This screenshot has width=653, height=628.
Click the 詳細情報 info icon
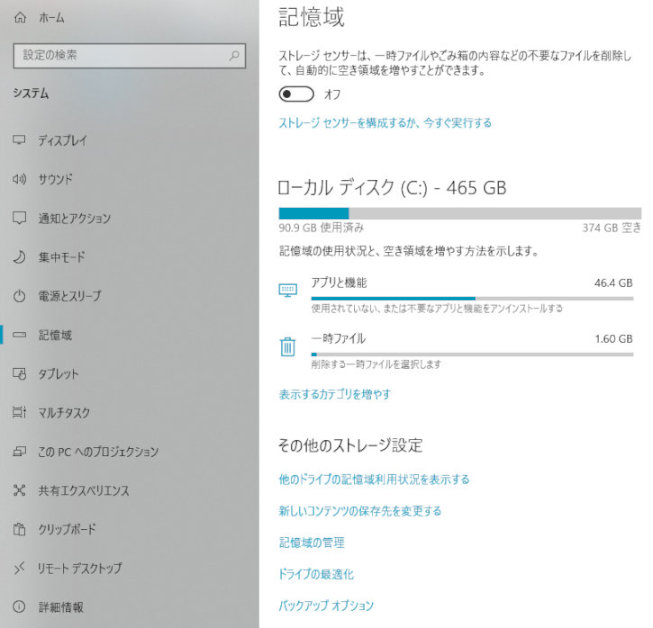click(19, 607)
